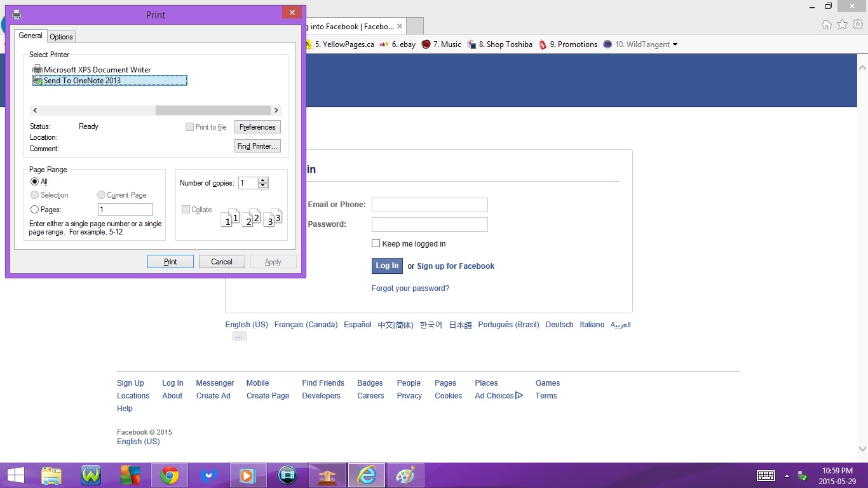The width and height of the screenshot is (868, 488).
Task: Click the Facebook Log In button
Action: [387, 266]
